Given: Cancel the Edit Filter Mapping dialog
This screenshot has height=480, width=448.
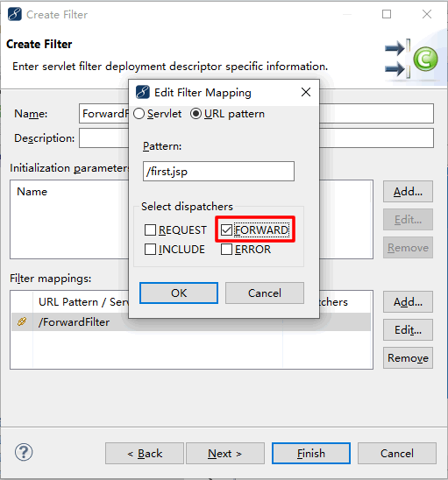Looking at the screenshot, I should pyautogui.click(x=265, y=293).
